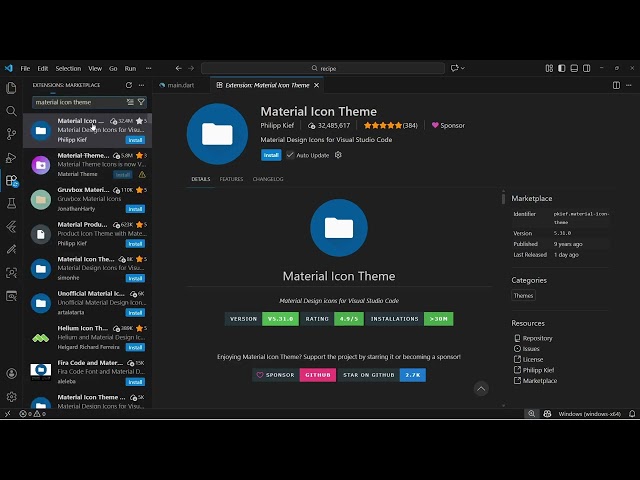Refresh the Extensions Marketplace list
The image size is (640, 480).
click(129, 85)
